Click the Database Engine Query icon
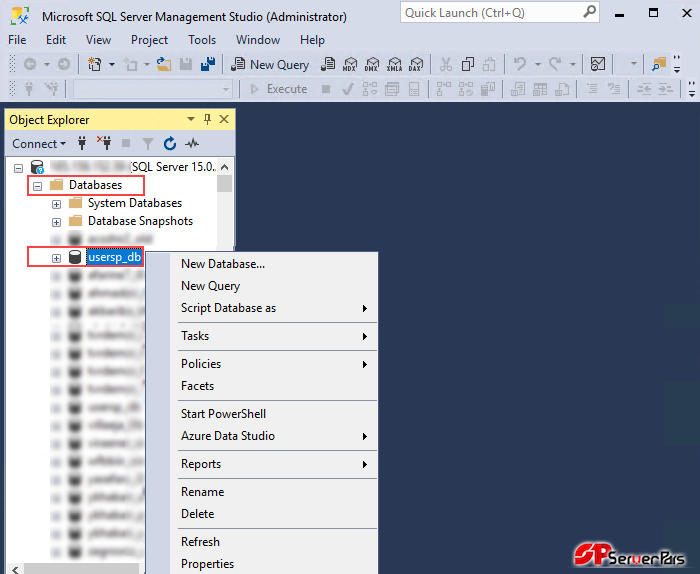 (328, 65)
